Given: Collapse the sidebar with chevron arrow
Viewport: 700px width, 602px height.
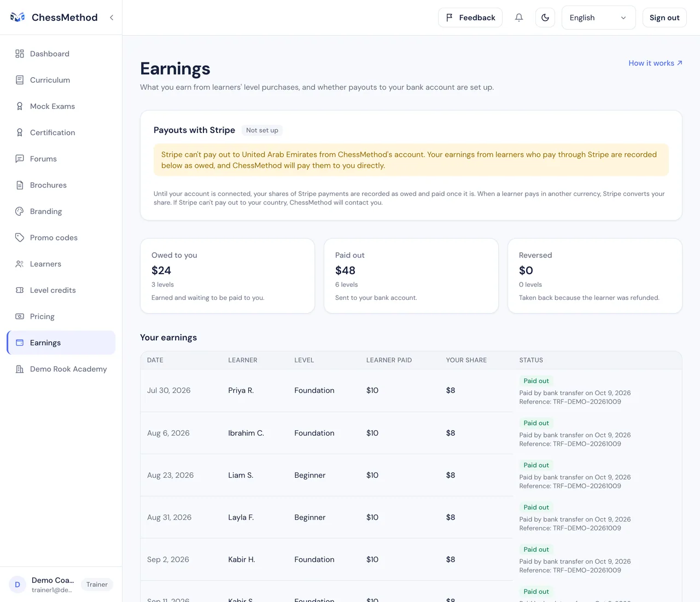Looking at the screenshot, I should (x=112, y=18).
